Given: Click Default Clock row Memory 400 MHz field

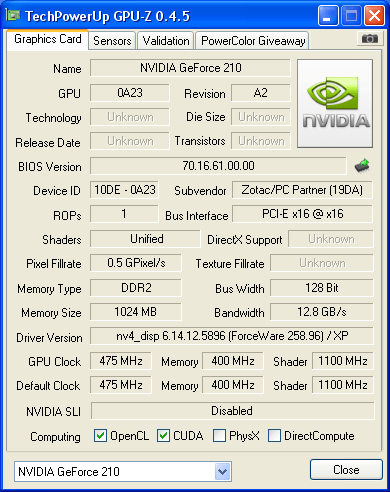Looking at the screenshot, I should pos(233,385).
